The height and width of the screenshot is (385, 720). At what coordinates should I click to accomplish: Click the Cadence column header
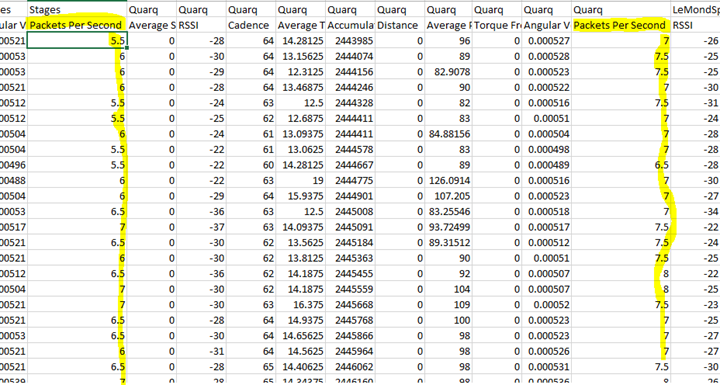point(251,25)
